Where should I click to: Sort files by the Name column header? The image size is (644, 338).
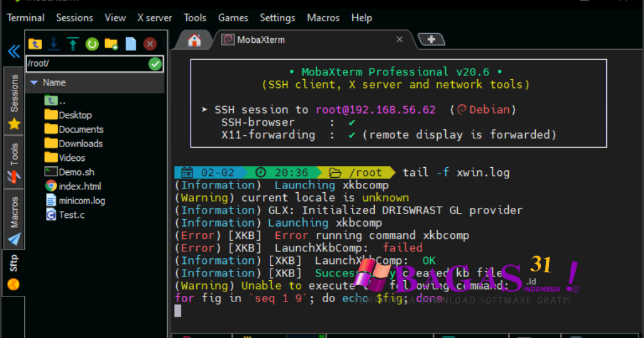pos(54,83)
